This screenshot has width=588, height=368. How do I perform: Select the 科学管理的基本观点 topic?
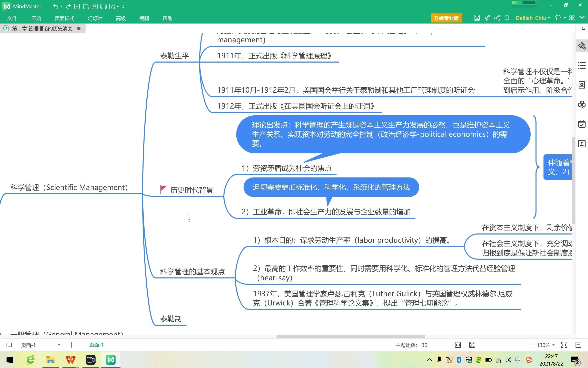pyautogui.click(x=193, y=272)
